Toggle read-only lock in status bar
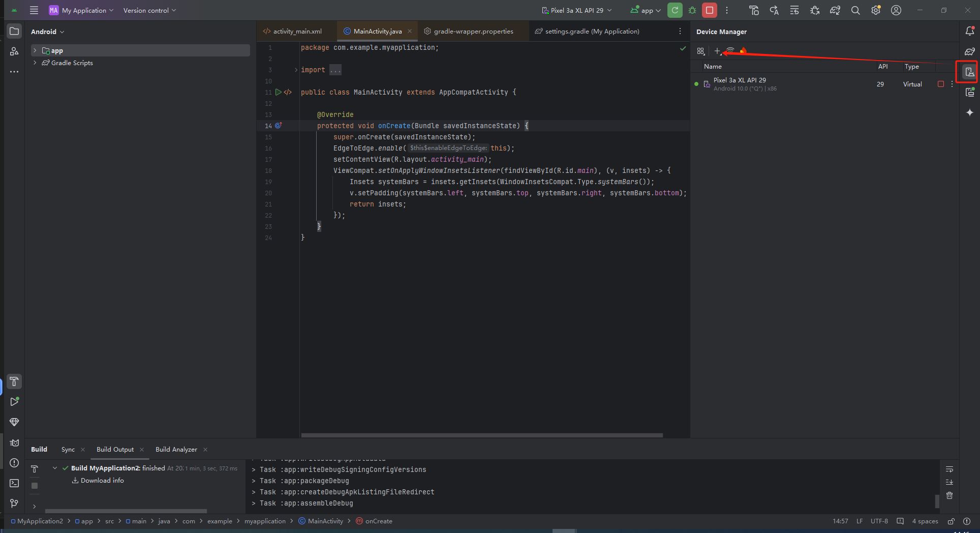The height and width of the screenshot is (533, 980). (x=951, y=521)
